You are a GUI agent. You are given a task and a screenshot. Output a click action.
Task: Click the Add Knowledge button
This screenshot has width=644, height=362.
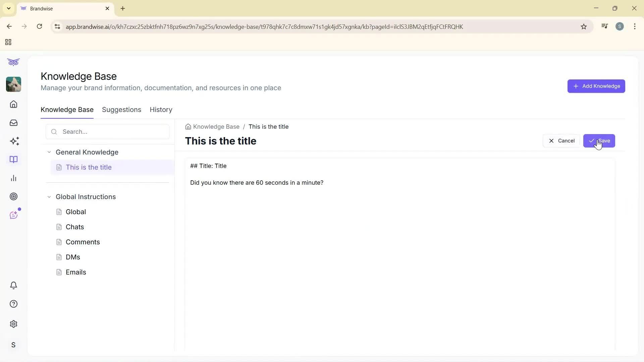click(596, 86)
